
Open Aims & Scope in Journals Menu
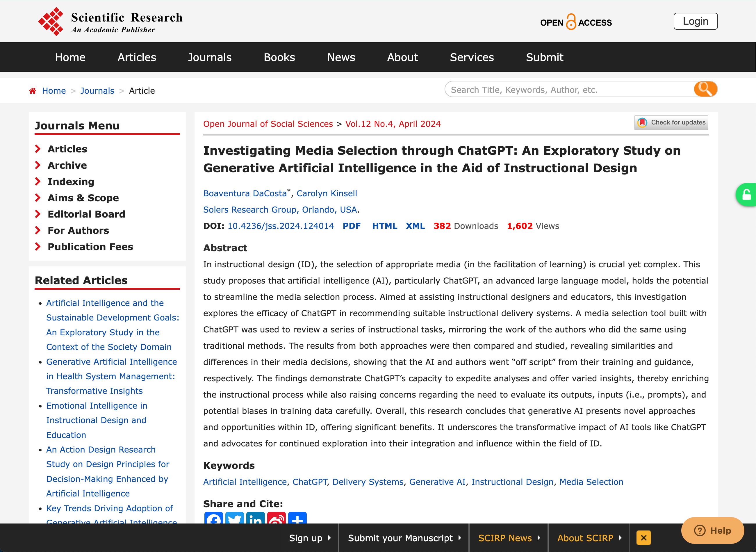click(83, 198)
